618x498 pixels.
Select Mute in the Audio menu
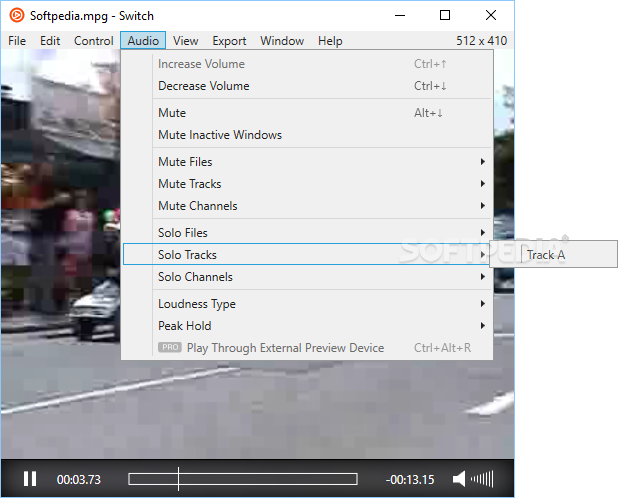click(x=307, y=113)
